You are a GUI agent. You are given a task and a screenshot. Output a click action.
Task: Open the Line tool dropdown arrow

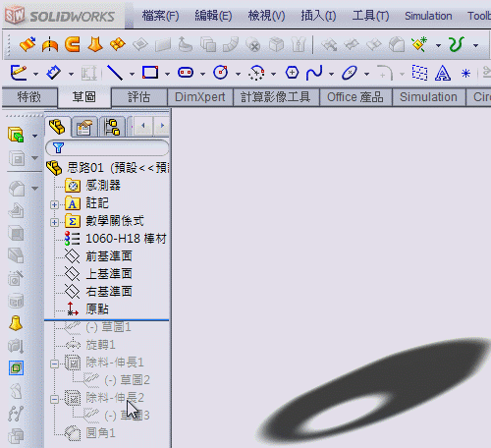(132, 74)
